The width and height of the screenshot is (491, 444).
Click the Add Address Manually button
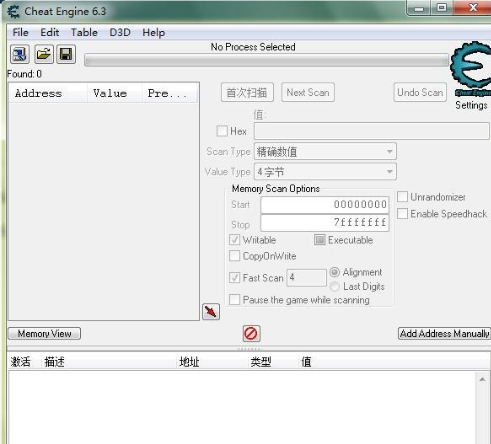point(444,334)
